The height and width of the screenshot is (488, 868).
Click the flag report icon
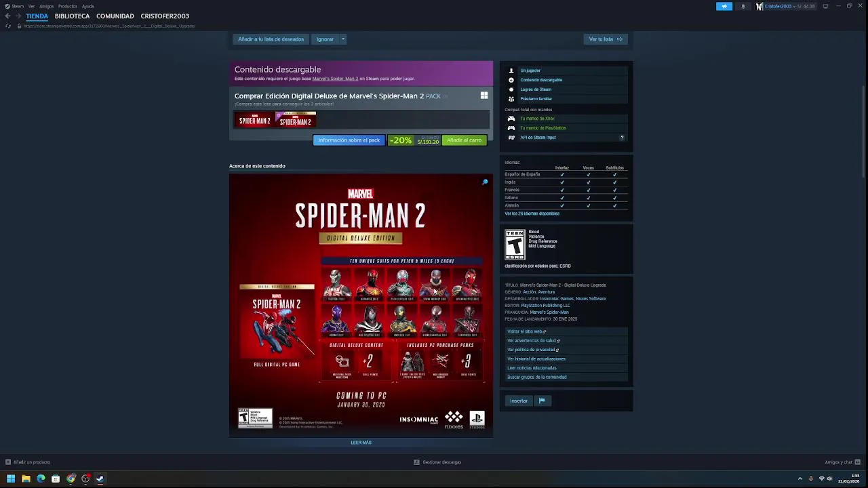tap(542, 401)
